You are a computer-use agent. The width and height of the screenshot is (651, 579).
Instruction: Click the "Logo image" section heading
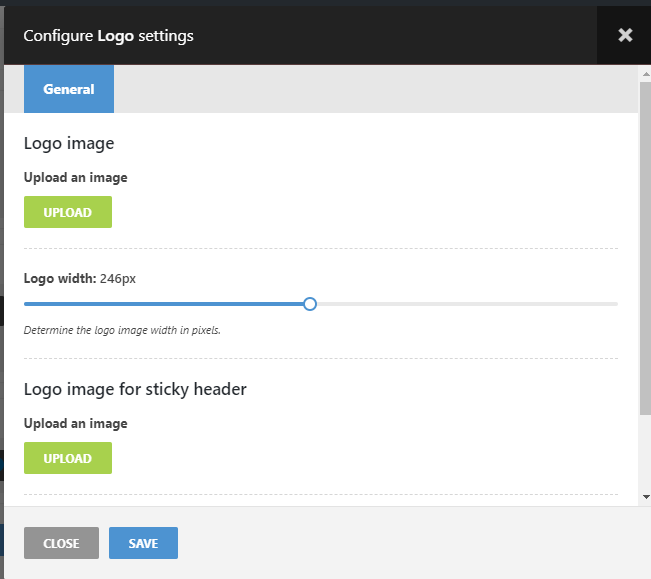pos(69,143)
